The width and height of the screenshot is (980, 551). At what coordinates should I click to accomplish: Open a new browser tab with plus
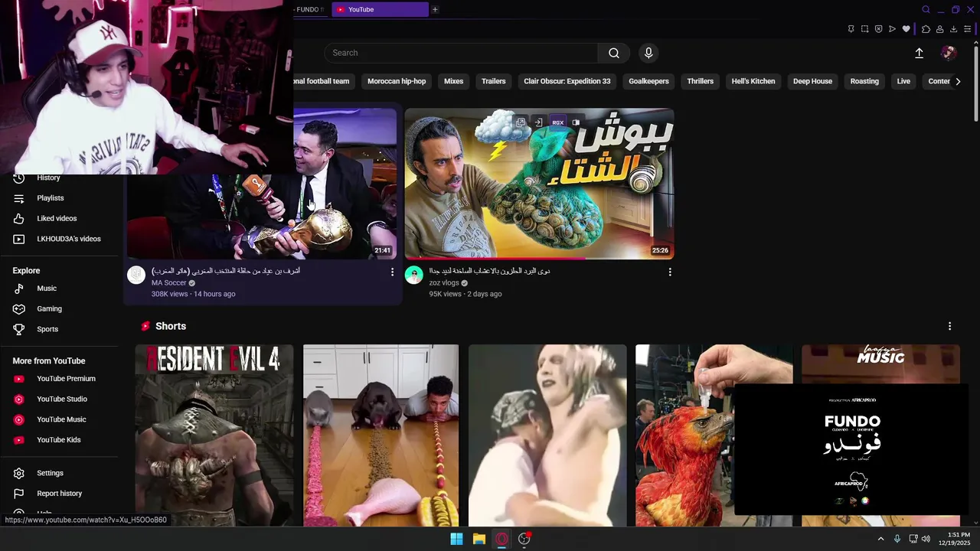(435, 9)
